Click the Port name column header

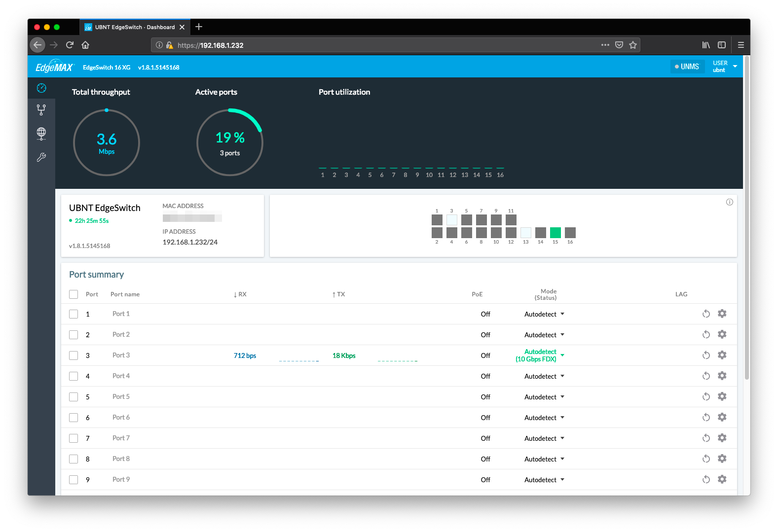[x=125, y=294]
